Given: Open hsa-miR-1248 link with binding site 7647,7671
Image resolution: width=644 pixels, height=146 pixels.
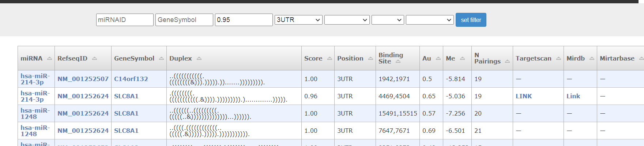Looking at the screenshot, I should tap(35, 131).
